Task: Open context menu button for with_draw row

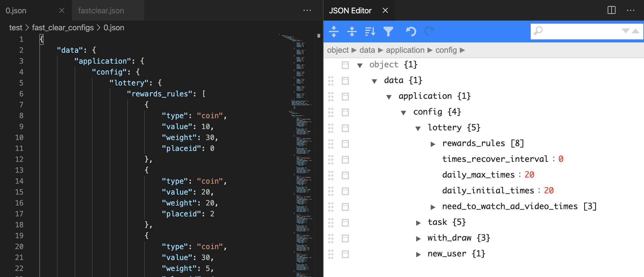Action: pos(345,239)
